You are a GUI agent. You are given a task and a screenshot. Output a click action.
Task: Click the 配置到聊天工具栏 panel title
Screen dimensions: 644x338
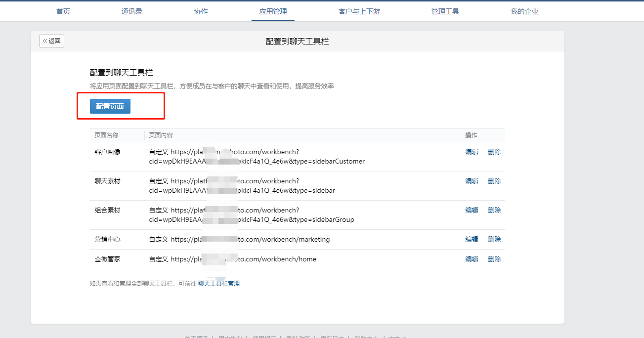pos(297,42)
